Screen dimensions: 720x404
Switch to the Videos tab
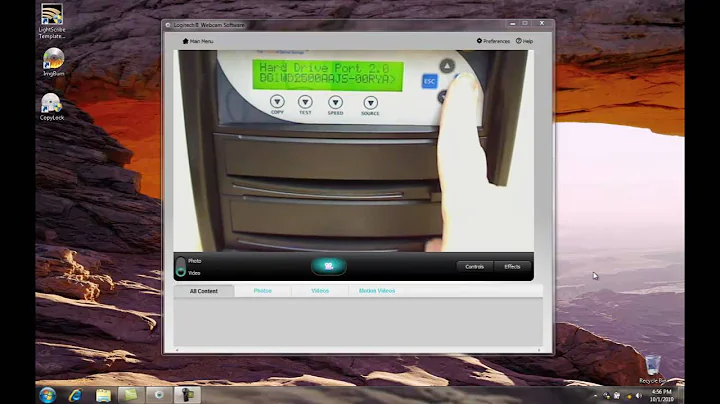[x=320, y=291]
